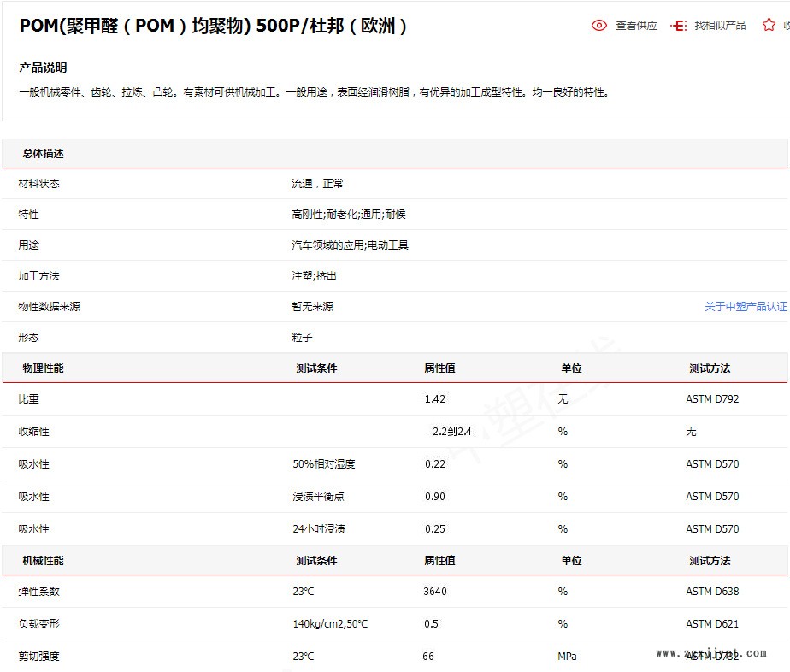
Task: Click the MPa unit in the 剪切强度 row
Action: 568,657
